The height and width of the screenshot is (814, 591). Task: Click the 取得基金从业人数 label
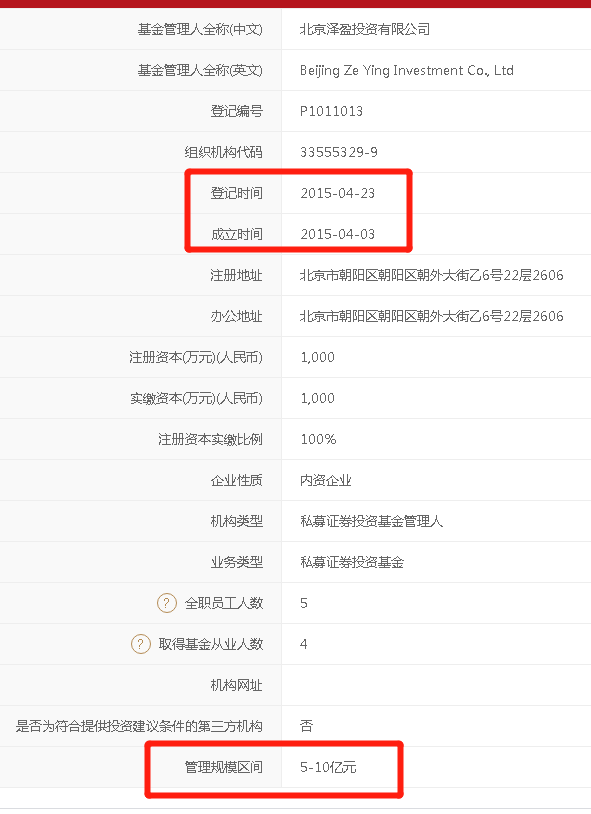(x=211, y=644)
